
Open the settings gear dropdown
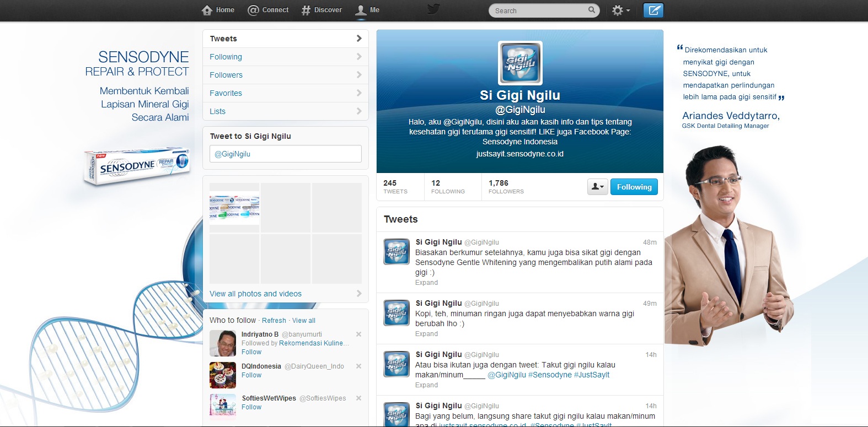[x=620, y=10]
